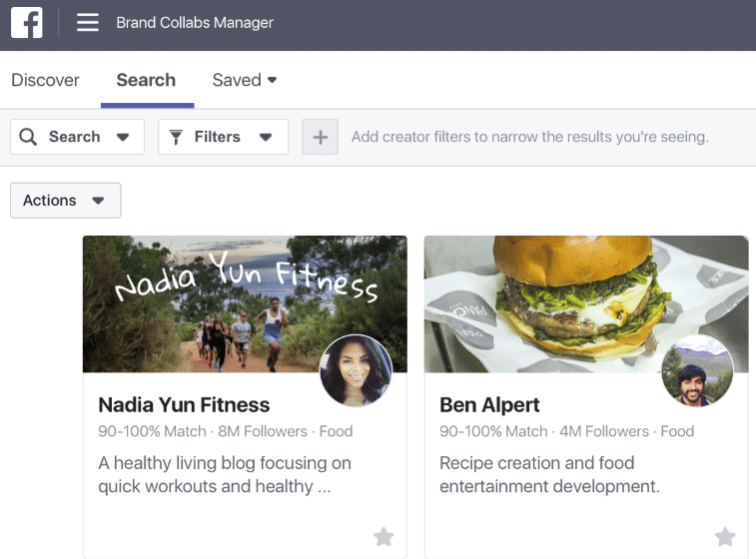Click the funnel filter icon
The image size is (756, 559).
tap(176, 137)
